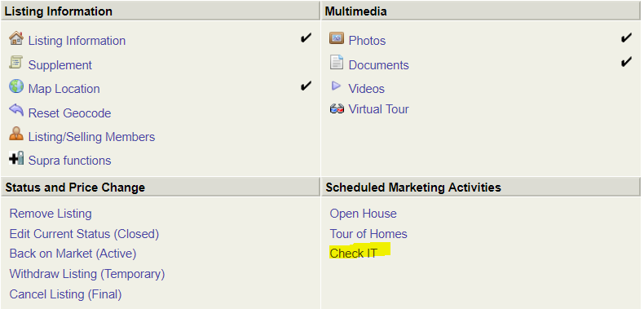Image resolution: width=644 pixels, height=309 pixels.
Task: Open the highlighted Check IT link
Action: [353, 253]
